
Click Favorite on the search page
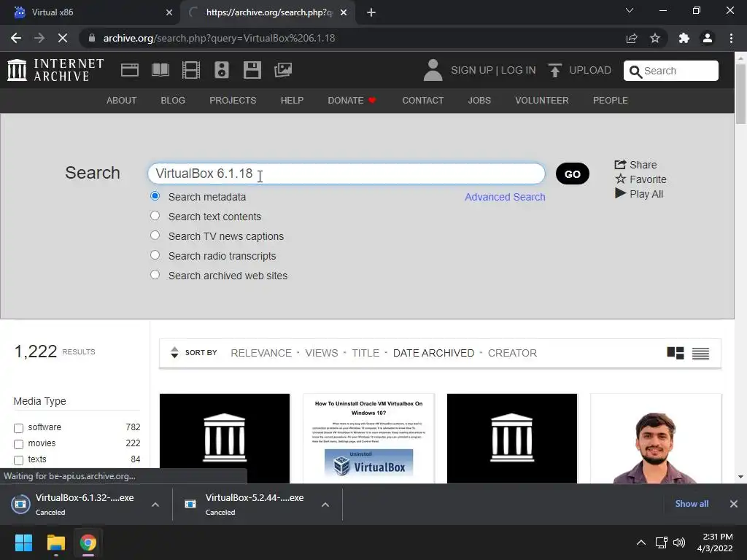pyautogui.click(x=640, y=179)
